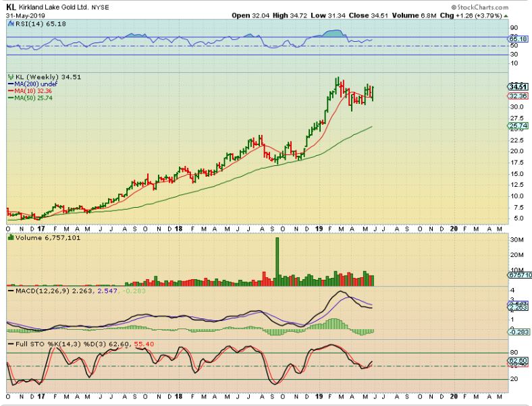Click the 30M volume axis label
Viewport: 532px width, 406px height.
517,240
